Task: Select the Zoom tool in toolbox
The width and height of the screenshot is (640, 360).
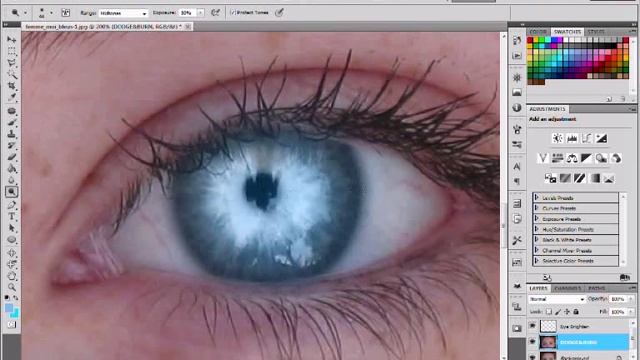Action: (x=11, y=287)
